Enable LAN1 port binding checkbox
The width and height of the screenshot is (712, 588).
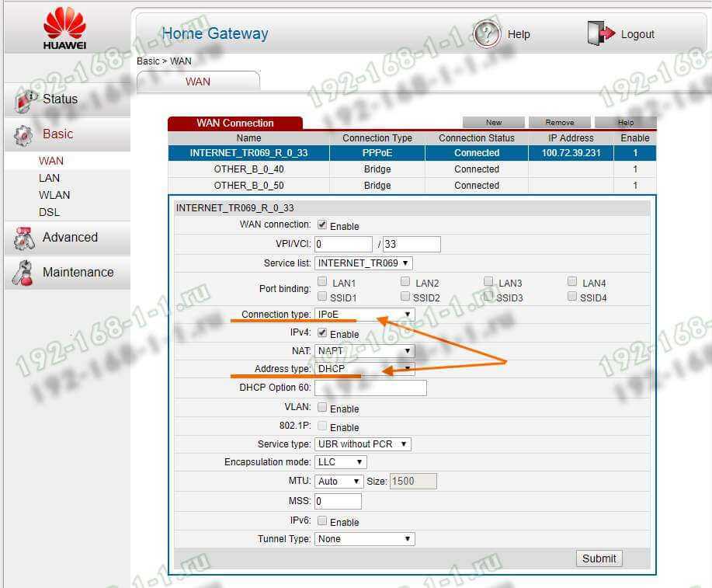click(x=322, y=283)
